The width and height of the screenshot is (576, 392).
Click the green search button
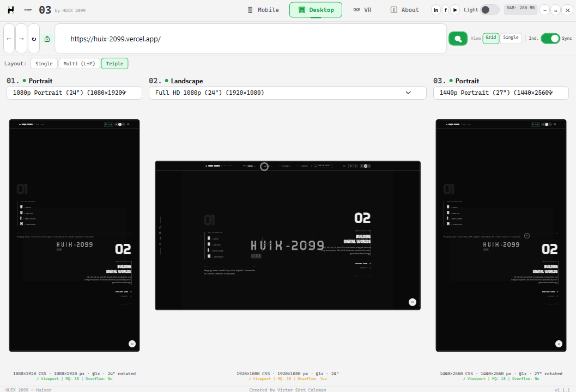(458, 39)
